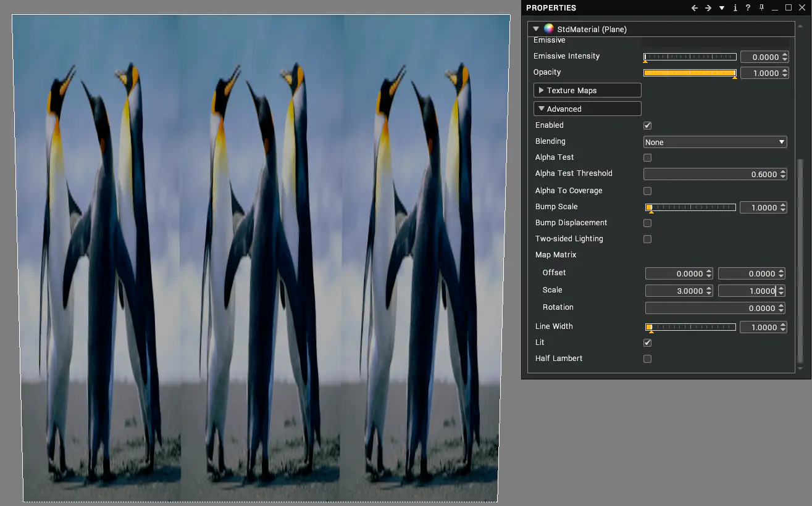Step the Rotation value arrows
This screenshot has height=506, width=812.
(x=782, y=308)
